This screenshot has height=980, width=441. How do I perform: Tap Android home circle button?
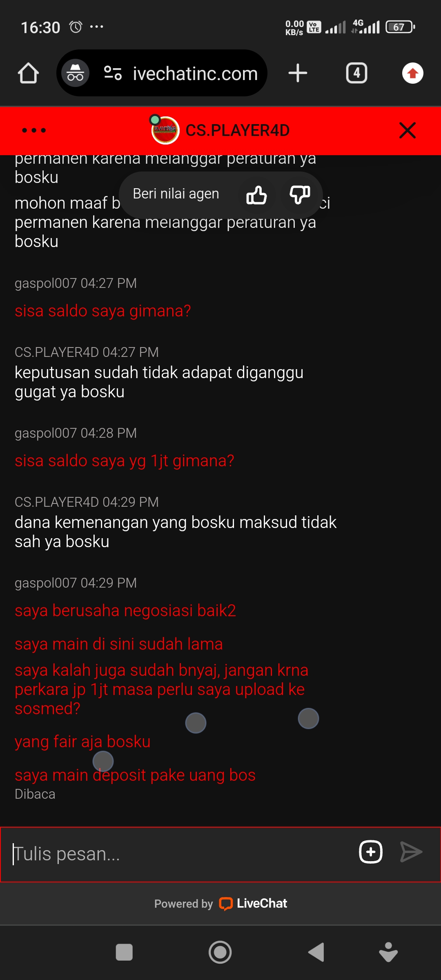pyautogui.click(x=220, y=952)
